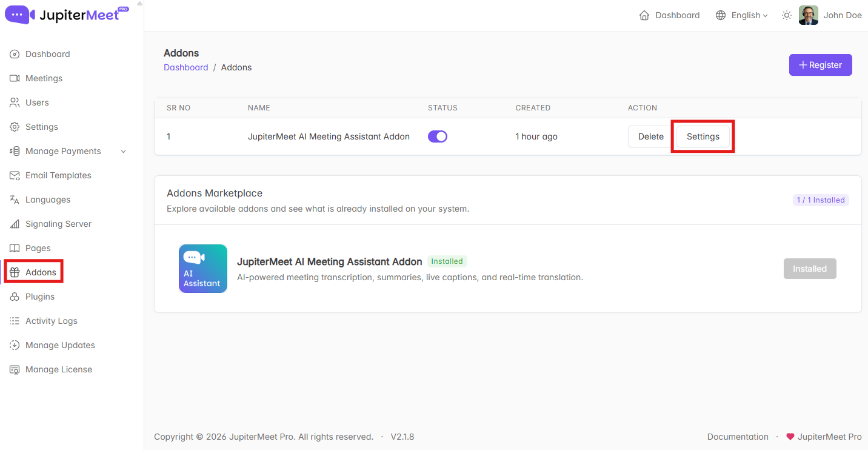Click the home icon in top bar
The width and height of the screenshot is (868, 450).
[x=644, y=15]
